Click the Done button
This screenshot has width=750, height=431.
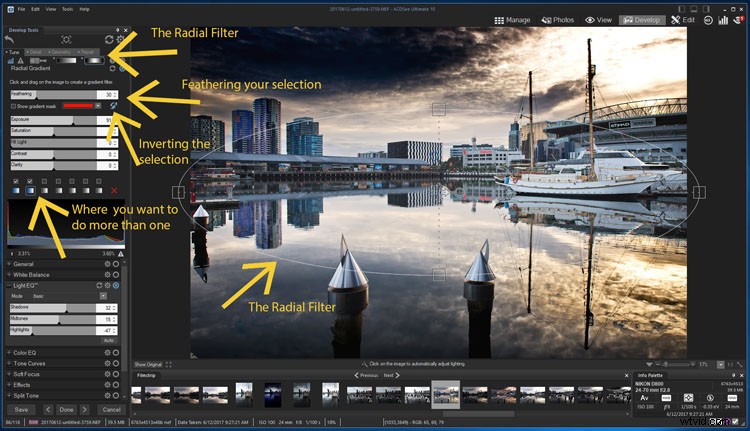[66, 409]
